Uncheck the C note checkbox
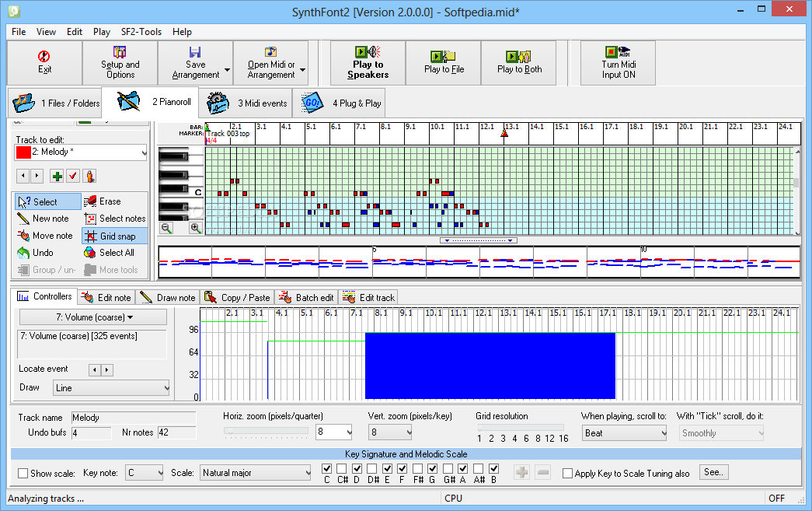The height and width of the screenshot is (511, 812). coord(326,468)
